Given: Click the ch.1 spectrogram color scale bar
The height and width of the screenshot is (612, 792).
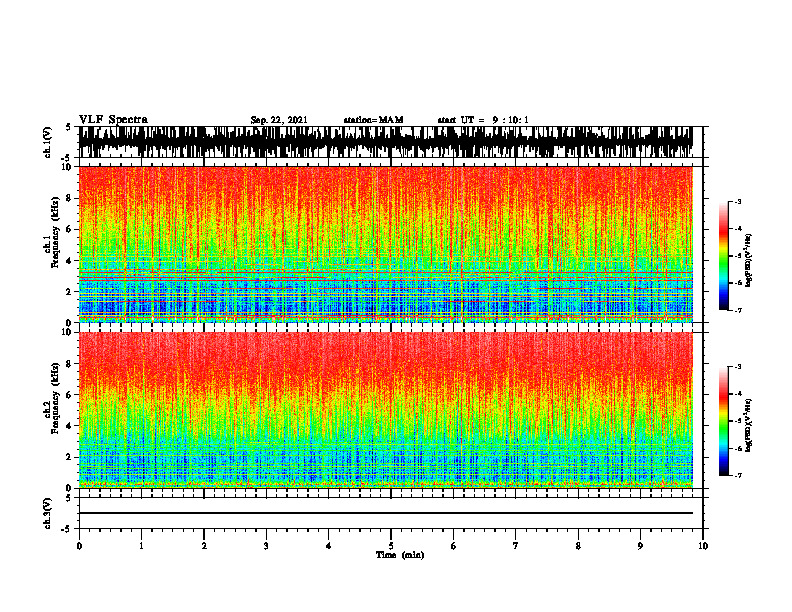Looking at the screenshot, I should 724,256.
